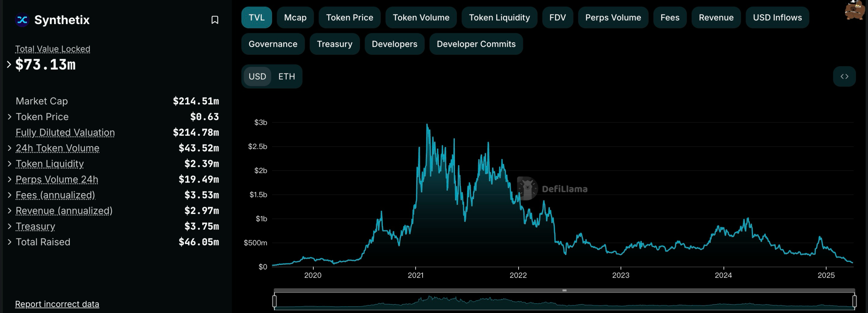The width and height of the screenshot is (868, 313).
Task: Click the right handle of the range slider
Action: tap(854, 301)
